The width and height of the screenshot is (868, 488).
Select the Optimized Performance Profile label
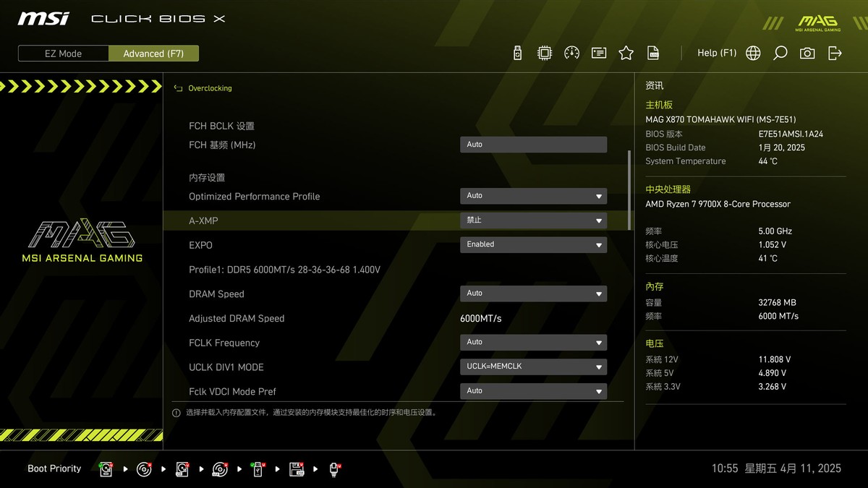pyautogui.click(x=254, y=197)
